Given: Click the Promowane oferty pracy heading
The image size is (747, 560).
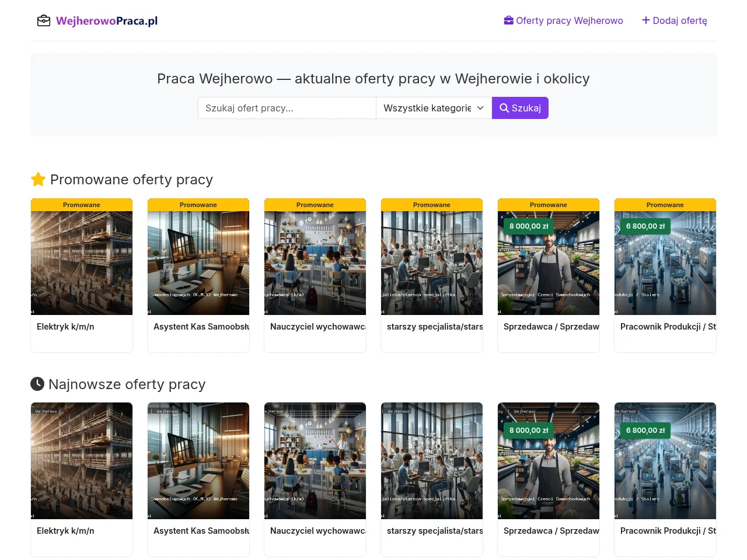Looking at the screenshot, I should (122, 180).
